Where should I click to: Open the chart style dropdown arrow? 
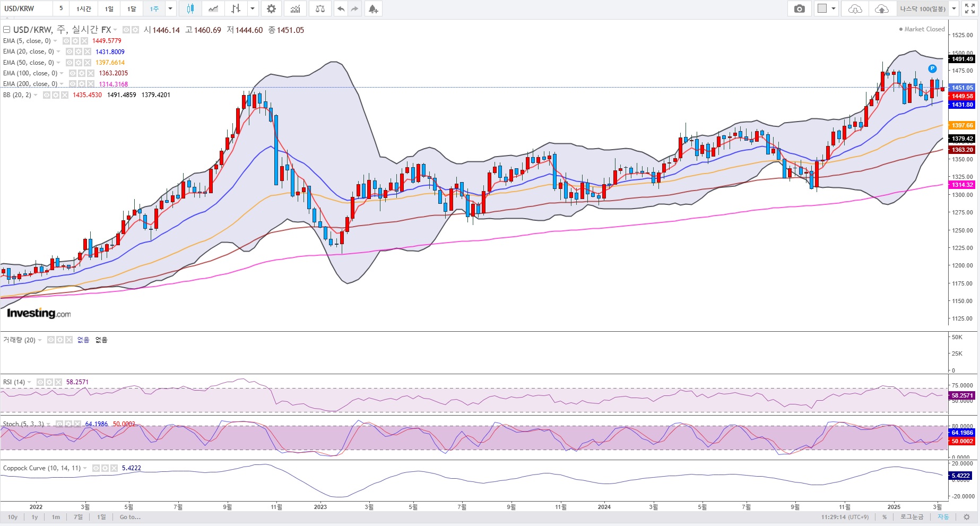click(253, 8)
